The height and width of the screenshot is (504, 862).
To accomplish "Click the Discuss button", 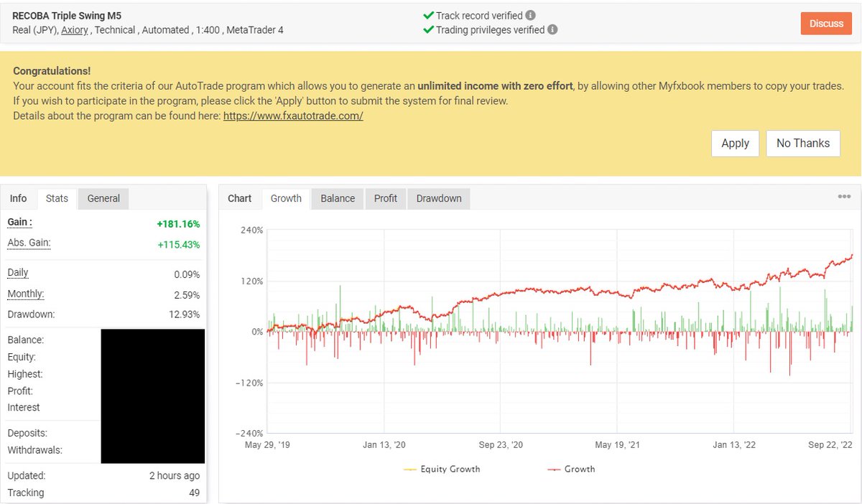I will tap(826, 24).
